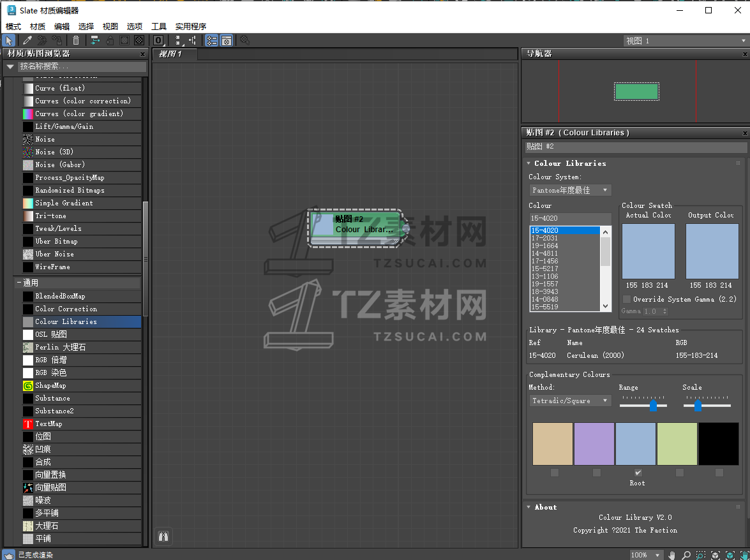Toggle the material/map browser panel icon
The height and width of the screenshot is (560, 750).
point(212,40)
